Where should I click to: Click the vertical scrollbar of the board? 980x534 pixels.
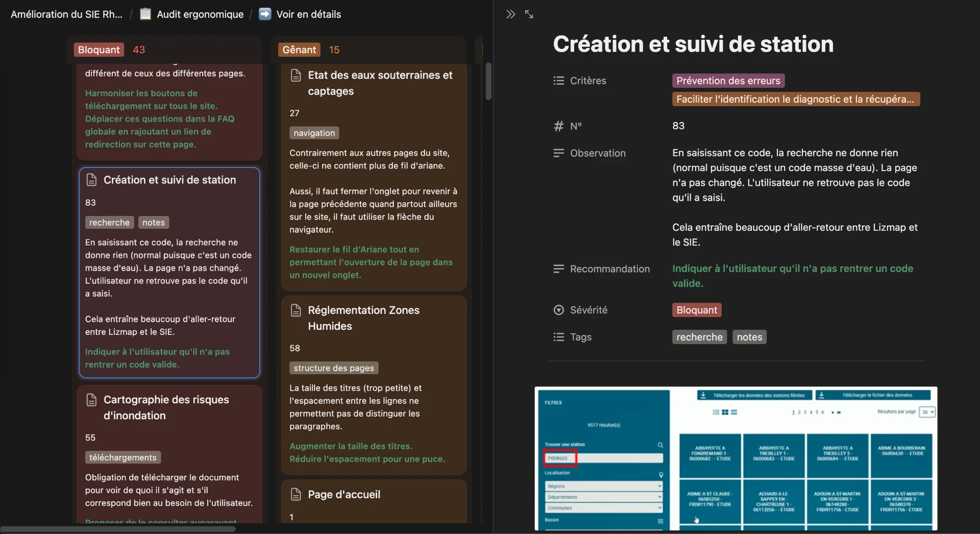coord(488,81)
